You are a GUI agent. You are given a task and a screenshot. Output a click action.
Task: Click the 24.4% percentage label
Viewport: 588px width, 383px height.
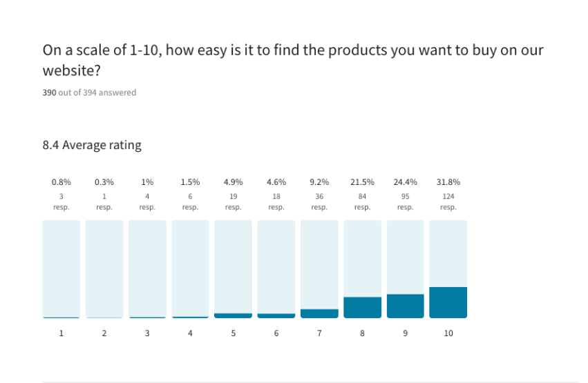pos(405,182)
